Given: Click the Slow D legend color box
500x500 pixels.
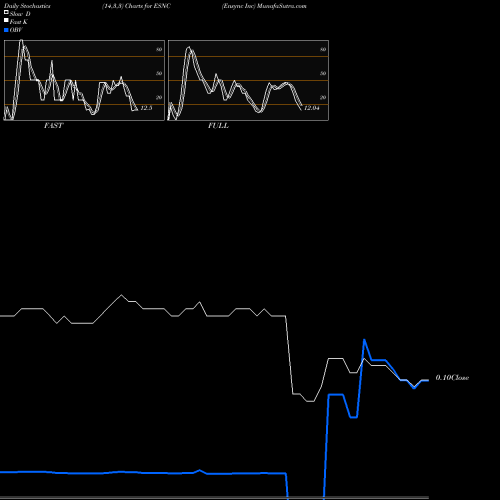Looking at the screenshot, I should pos(6,13).
